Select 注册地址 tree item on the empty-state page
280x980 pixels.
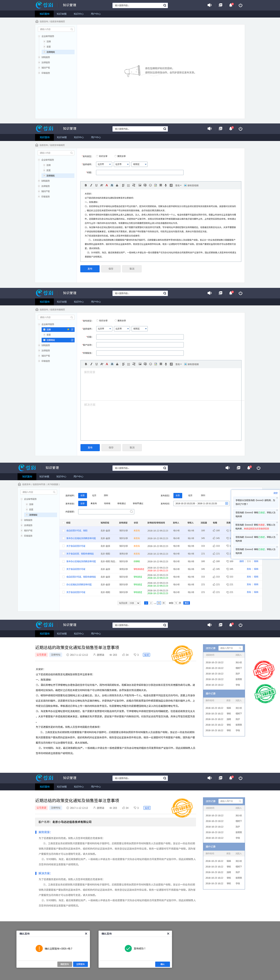pyautogui.click(x=58, y=52)
